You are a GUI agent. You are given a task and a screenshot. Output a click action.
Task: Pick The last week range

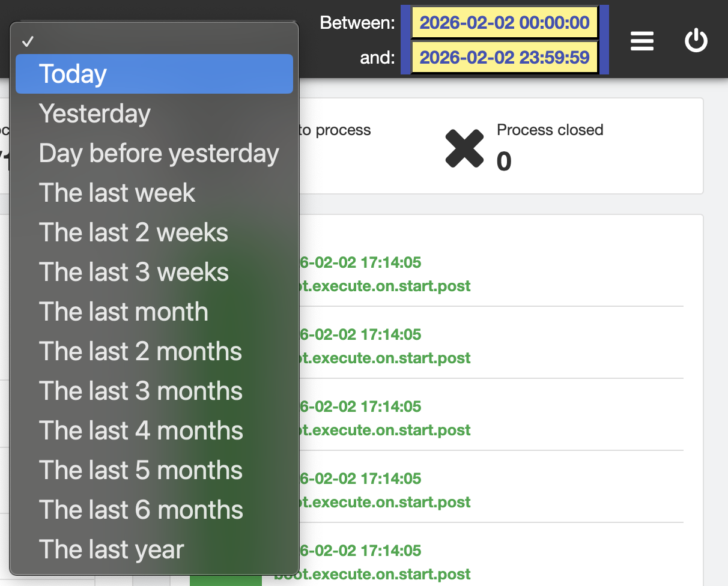pyautogui.click(x=154, y=193)
